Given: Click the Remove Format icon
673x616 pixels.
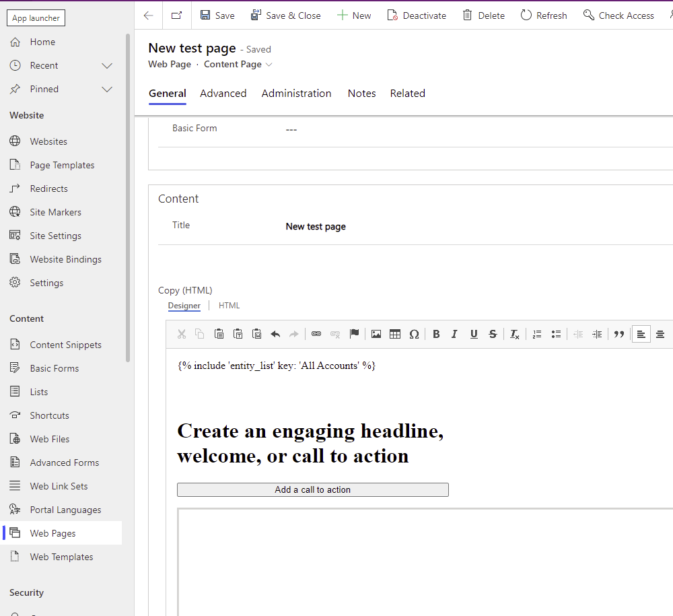Looking at the screenshot, I should click(x=515, y=334).
